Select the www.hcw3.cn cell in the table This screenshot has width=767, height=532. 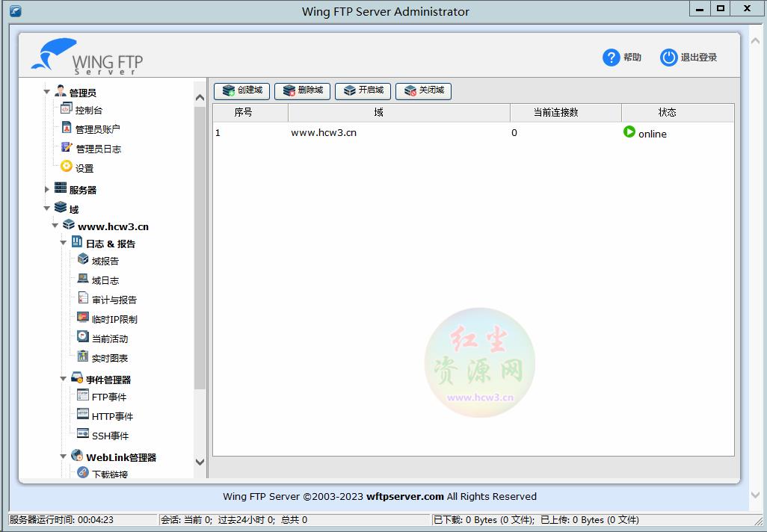tap(324, 132)
